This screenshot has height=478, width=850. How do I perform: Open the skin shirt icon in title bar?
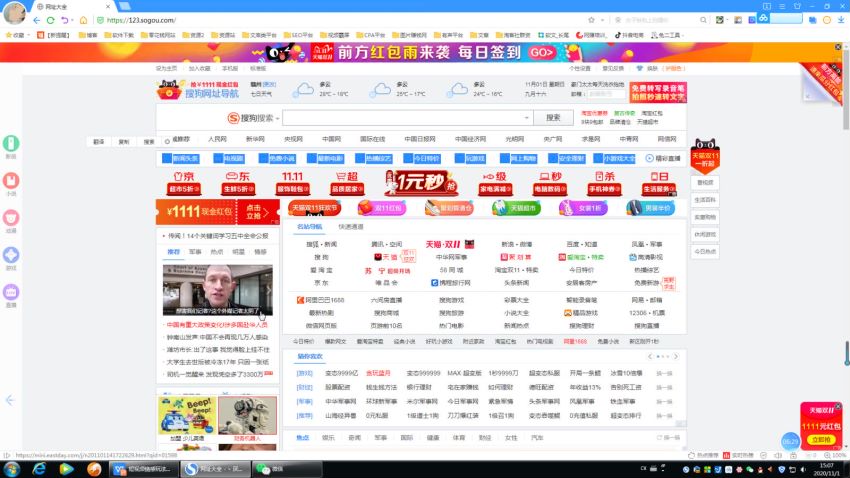(x=797, y=6)
